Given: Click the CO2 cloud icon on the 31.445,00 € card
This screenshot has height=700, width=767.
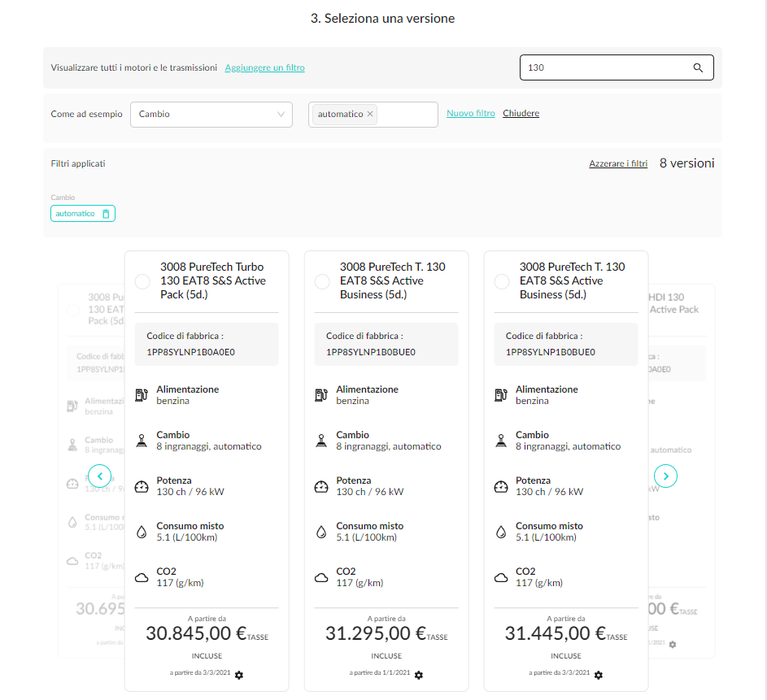Looking at the screenshot, I should click(501, 578).
